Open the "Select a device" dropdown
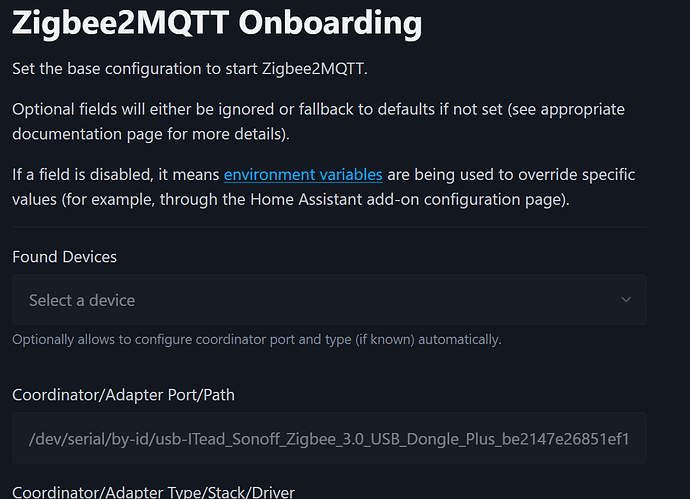 [329, 300]
